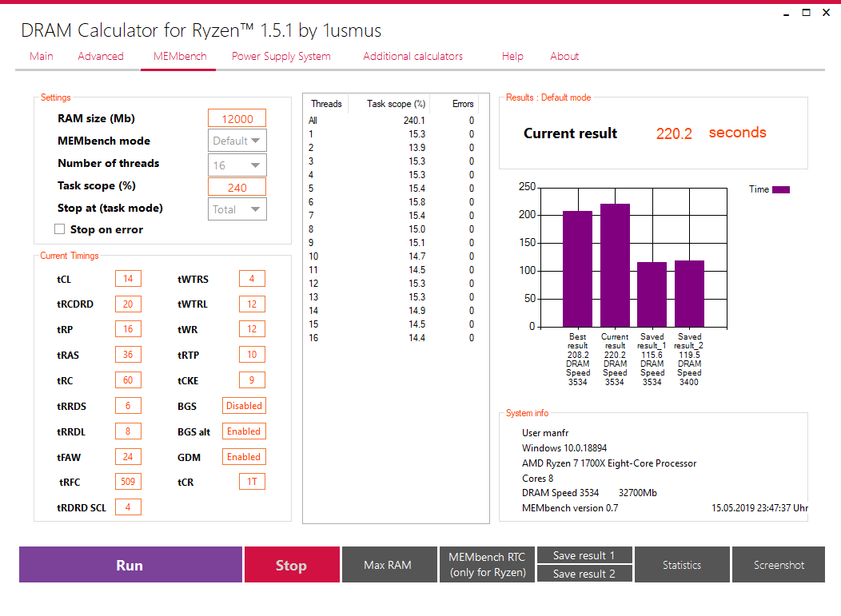
Task: Click the Best result bar in chart
Action: pyautogui.click(x=578, y=268)
